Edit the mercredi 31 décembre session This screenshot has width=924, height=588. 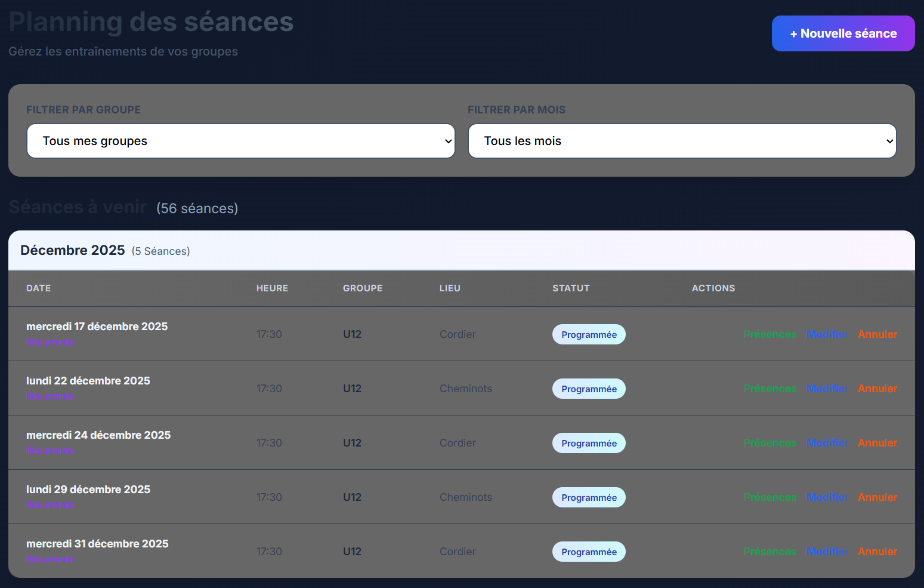(827, 552)
